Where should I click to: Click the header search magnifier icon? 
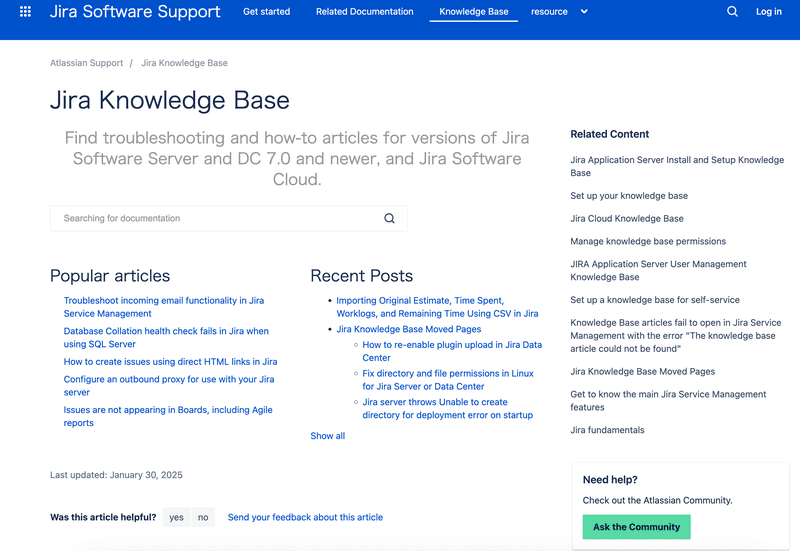[732, 11]
